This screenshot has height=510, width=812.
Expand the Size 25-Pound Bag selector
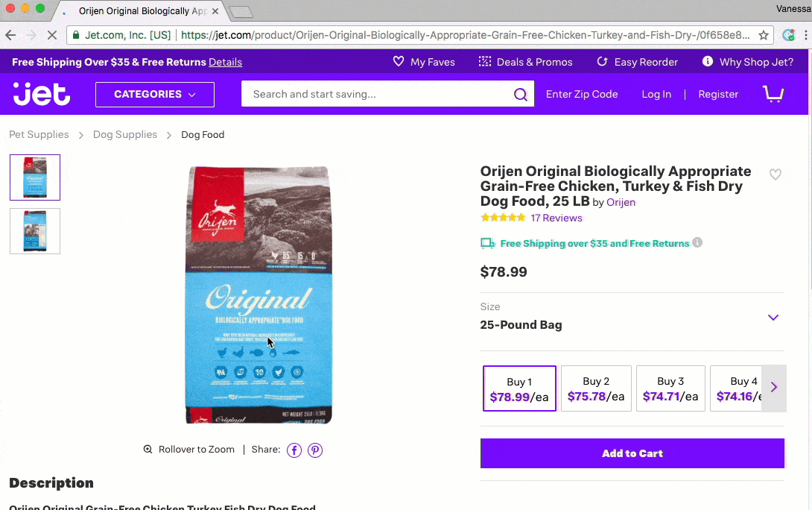coord(773,318)
